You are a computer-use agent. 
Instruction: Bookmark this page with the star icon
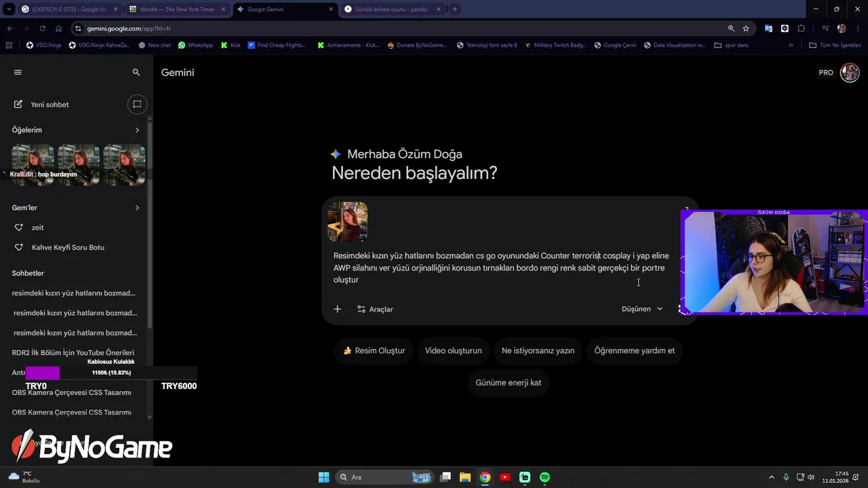[x=746, y=28]
